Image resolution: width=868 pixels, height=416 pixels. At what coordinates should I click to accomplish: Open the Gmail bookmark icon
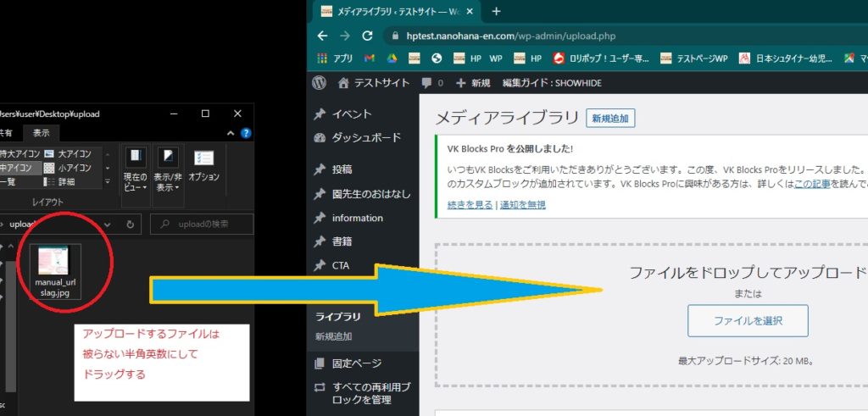370,58
